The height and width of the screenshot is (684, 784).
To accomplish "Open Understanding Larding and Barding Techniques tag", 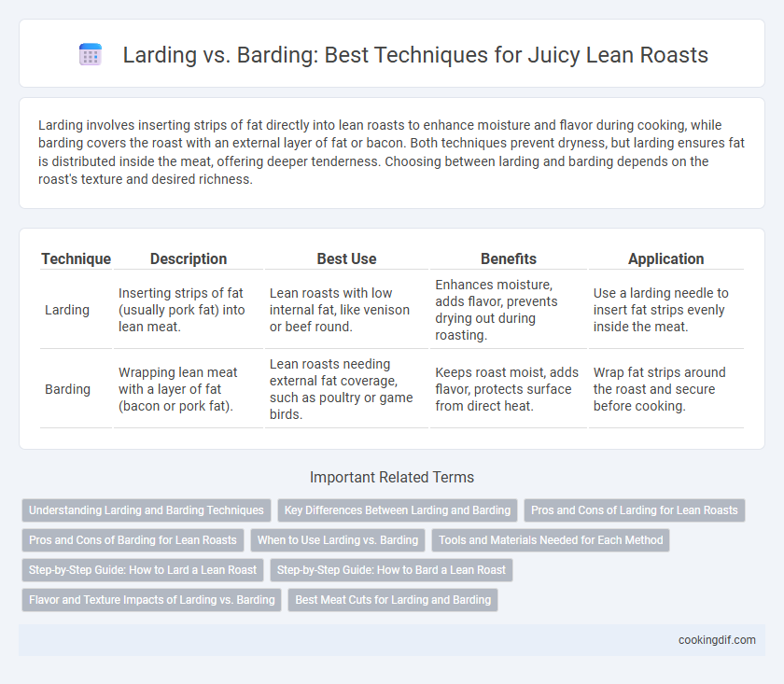I will click(x=146, y=510).
